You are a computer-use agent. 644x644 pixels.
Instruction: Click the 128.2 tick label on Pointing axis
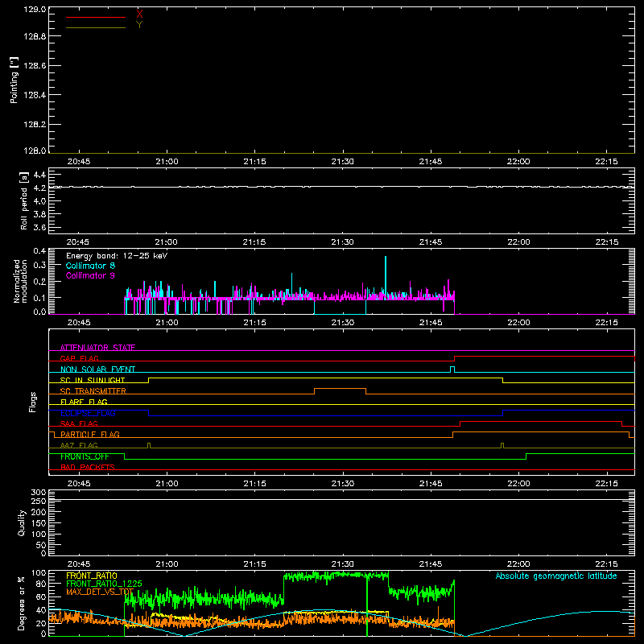35,125
